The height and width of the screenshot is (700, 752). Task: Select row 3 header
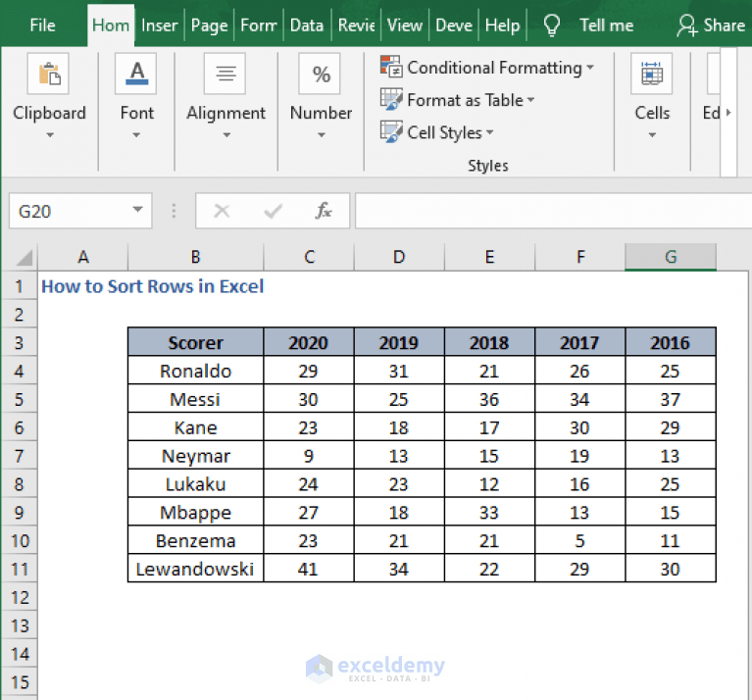pyautogui.click(x=19, y=343)
